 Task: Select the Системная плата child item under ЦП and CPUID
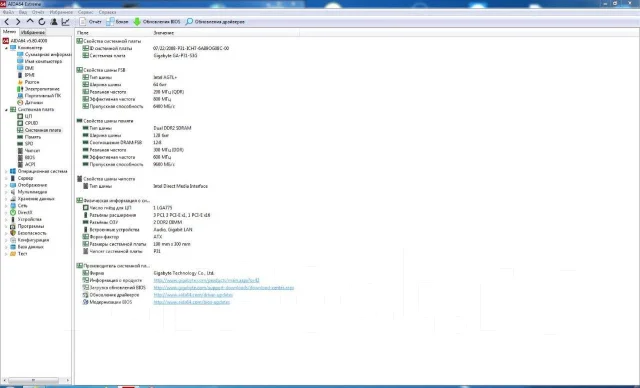click(43, 130)
